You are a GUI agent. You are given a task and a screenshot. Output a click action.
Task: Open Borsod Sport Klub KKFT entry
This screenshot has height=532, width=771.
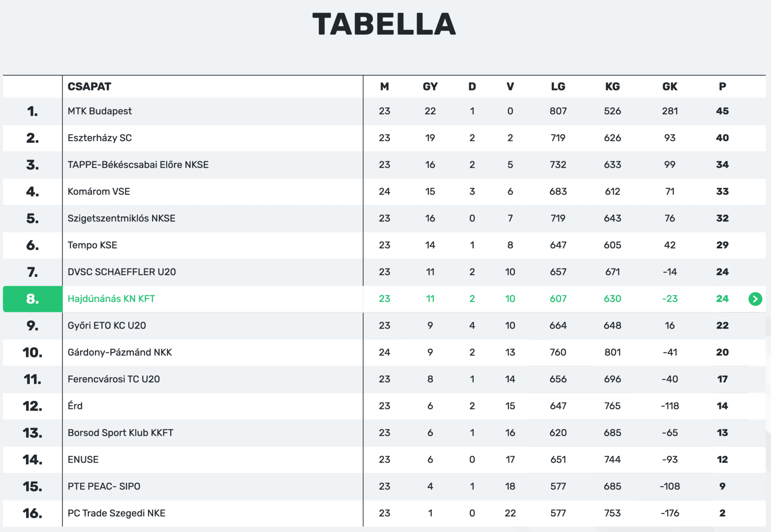120,433
